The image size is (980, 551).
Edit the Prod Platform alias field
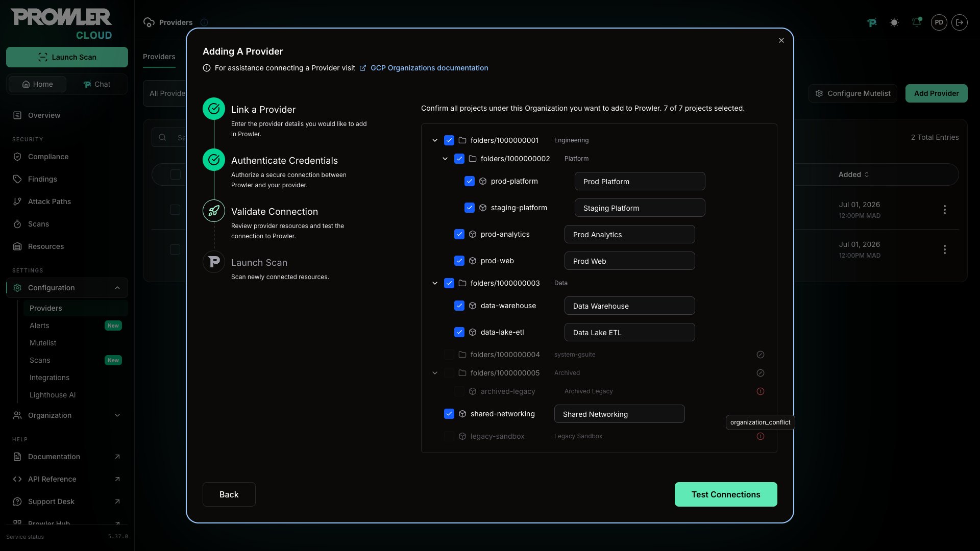tap(640, 181)
